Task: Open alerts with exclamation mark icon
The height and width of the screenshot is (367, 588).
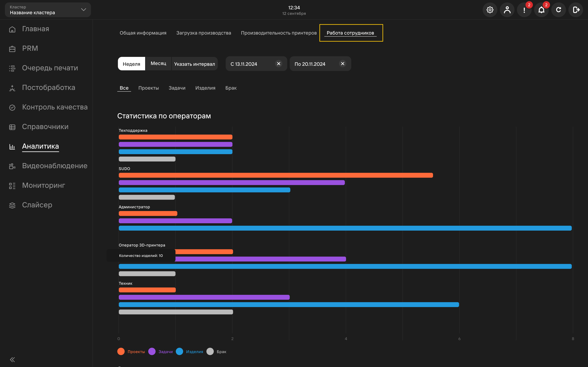Action: [524, 10]
